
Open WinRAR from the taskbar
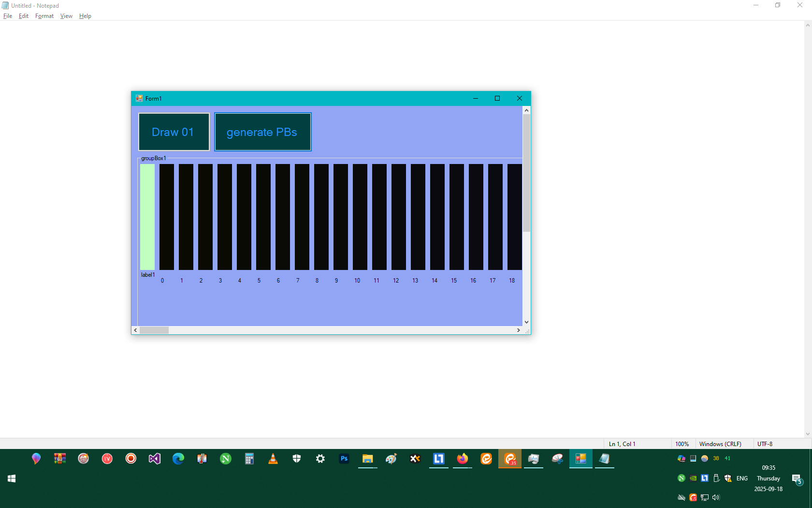coord(59,459)
